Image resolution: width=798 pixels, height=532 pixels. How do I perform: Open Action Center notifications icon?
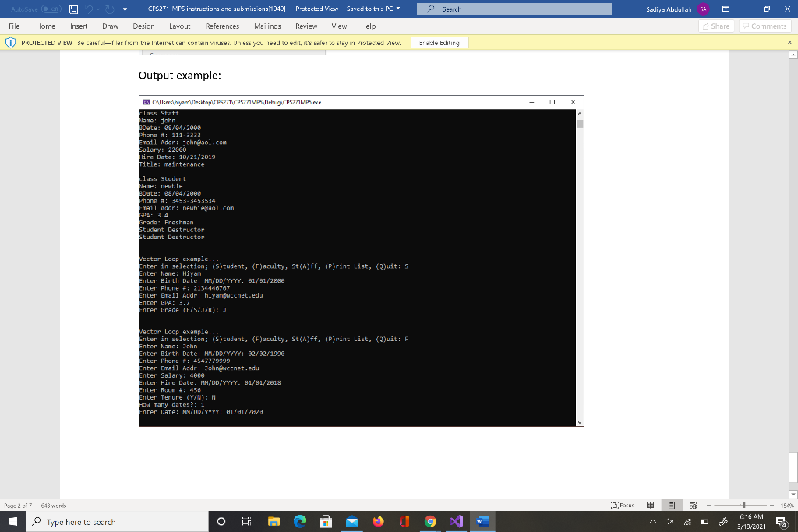click(782, 522)
